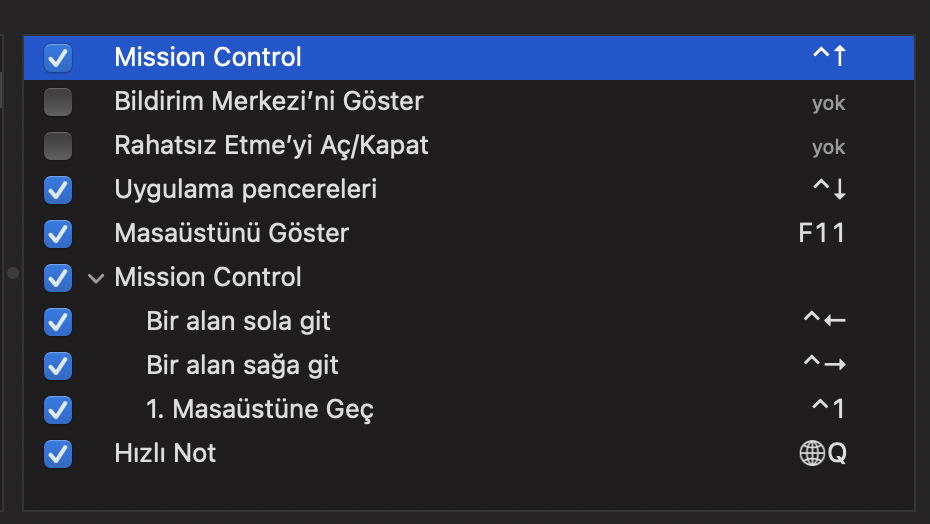Uncheck the highlighted Mission Control checkbox
This screenshot has height=524, width=930.
pos(58,58)
